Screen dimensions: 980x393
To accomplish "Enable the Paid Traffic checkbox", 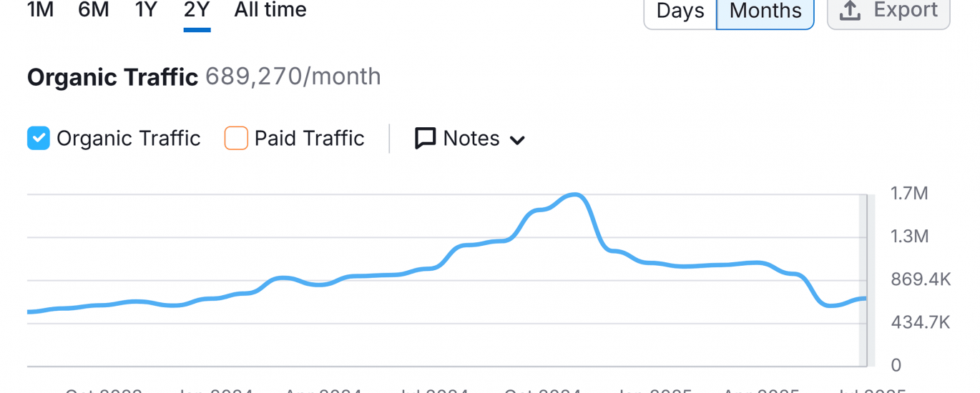I will pos(236,139).
